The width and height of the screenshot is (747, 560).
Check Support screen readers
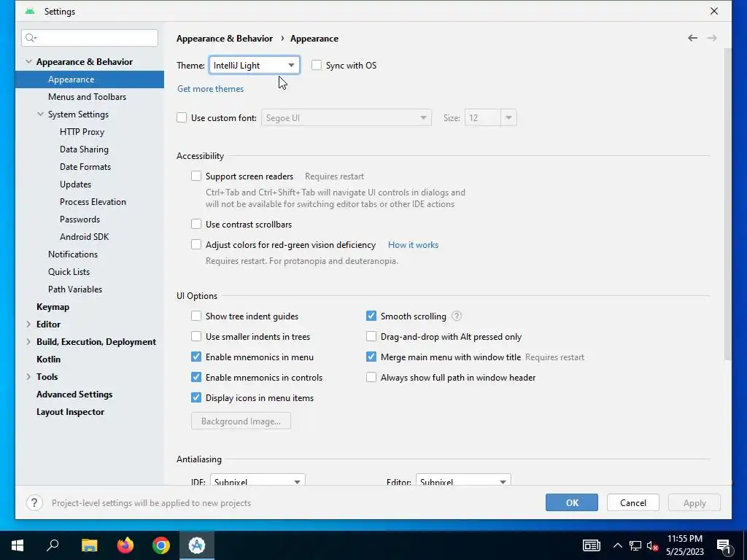coord(196,176)
